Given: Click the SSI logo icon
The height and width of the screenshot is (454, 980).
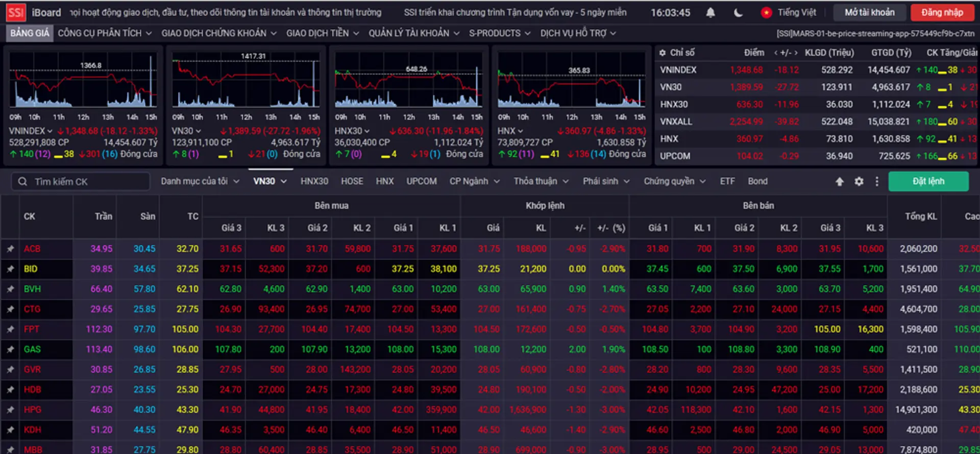Looking at the screenshot, I should pos(16,12).
